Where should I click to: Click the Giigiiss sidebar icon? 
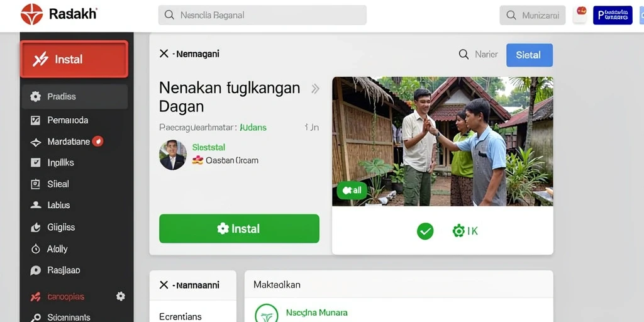(36, 227)
